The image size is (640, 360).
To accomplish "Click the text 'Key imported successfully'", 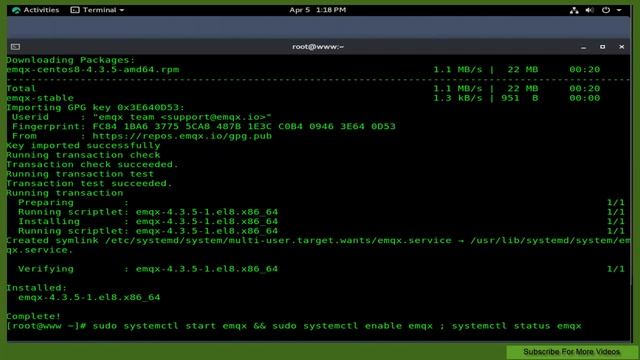I will (x=83, y=145).
